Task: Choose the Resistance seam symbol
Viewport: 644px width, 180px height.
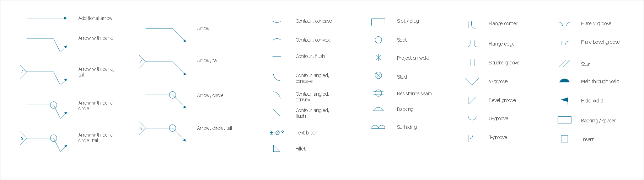Action: (x=378, y=93)
